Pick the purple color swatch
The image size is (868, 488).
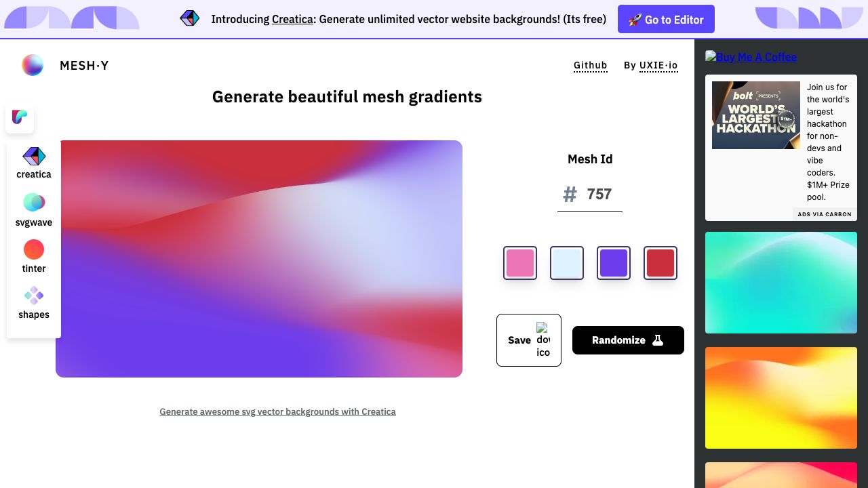[614, 263]
